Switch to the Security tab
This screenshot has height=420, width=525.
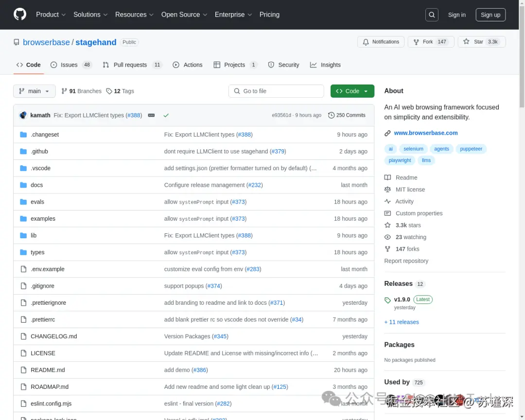pos(283,65)
